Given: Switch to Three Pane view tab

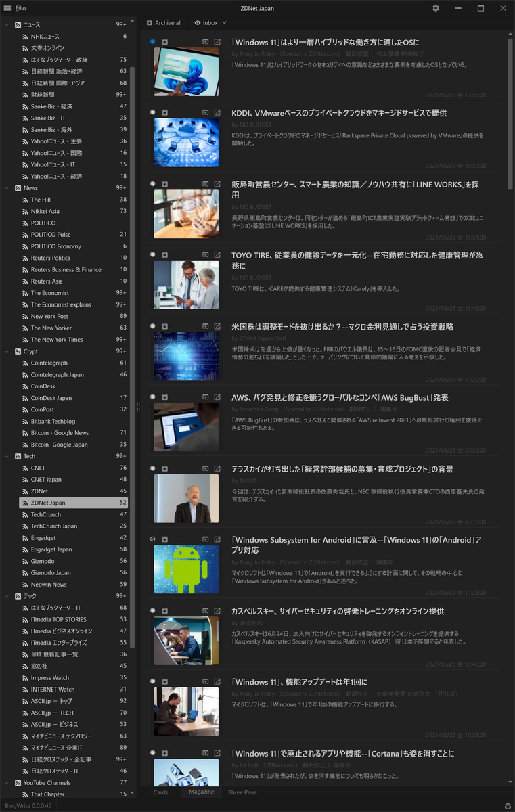Looking at the screenshot, I should (242, 792).
